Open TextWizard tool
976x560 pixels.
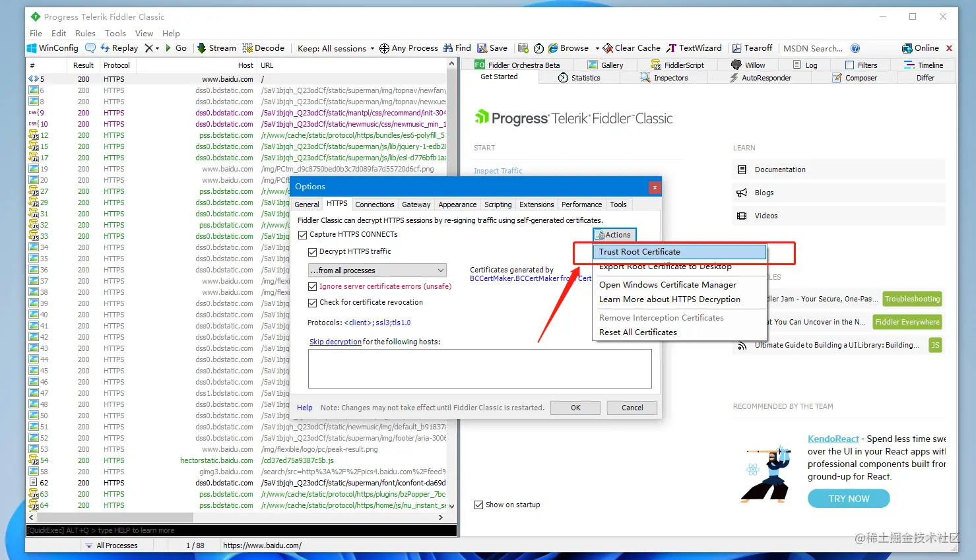tap(694, 48)
